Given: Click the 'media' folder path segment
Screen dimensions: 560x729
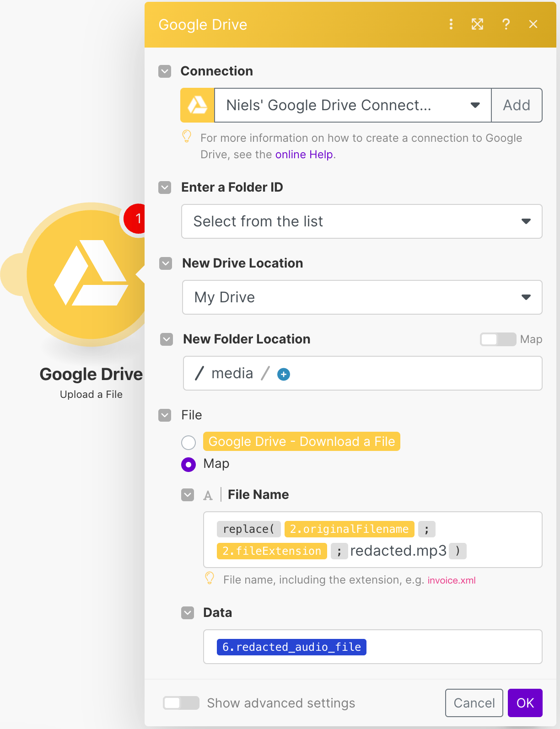Looking at the screenshot, I should click(232, 374).
